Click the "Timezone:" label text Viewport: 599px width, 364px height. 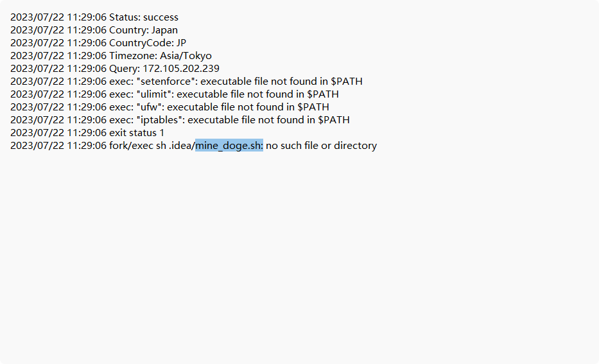(x=134, y=56)
